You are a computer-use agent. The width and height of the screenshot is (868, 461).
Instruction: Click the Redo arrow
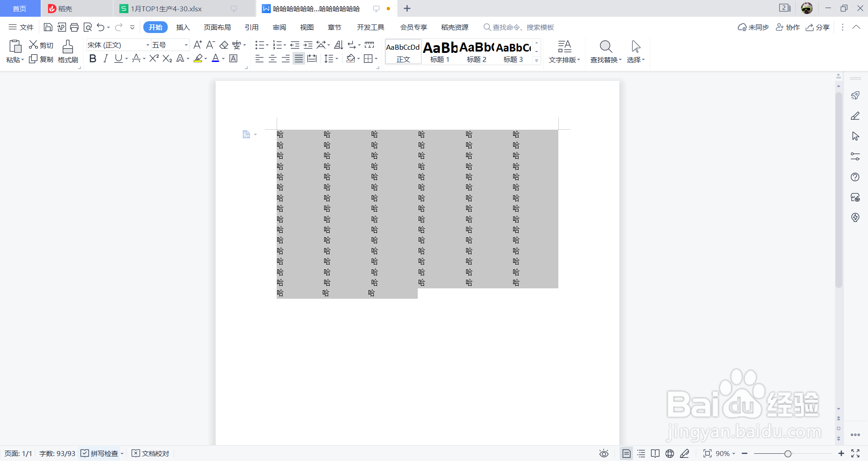[x=118, y=27]
